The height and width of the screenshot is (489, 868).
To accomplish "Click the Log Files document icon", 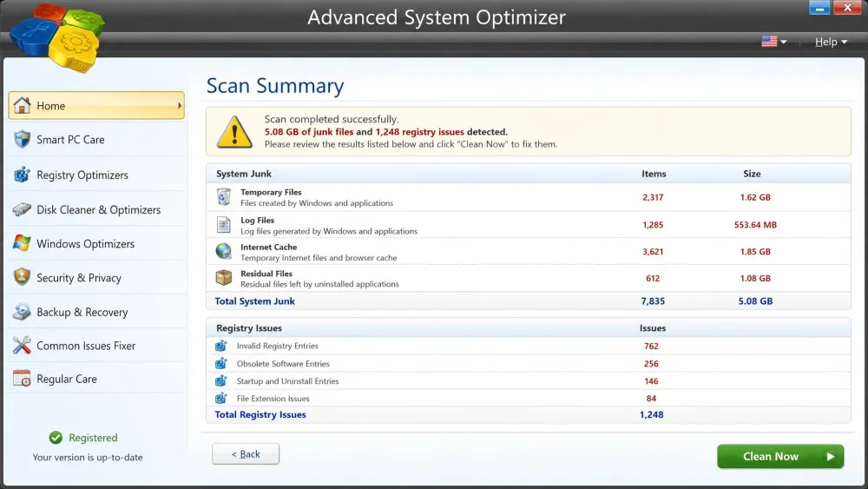I will (224, 224).
